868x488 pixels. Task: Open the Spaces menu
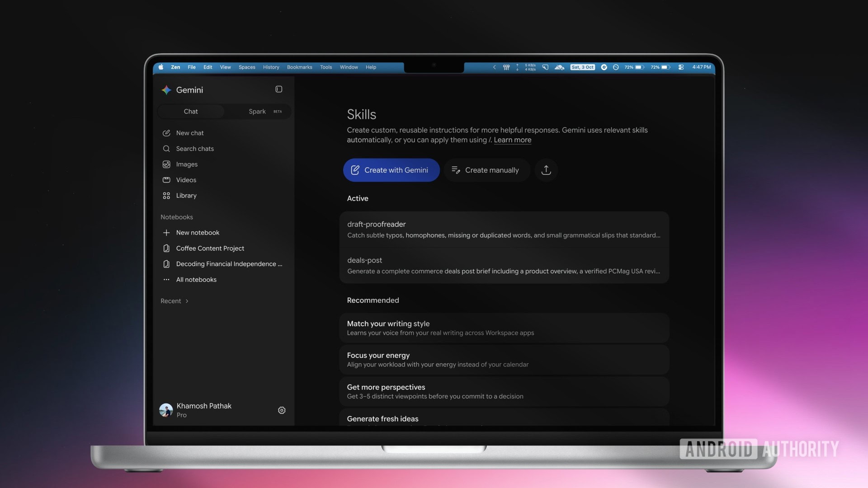point(247,67)
